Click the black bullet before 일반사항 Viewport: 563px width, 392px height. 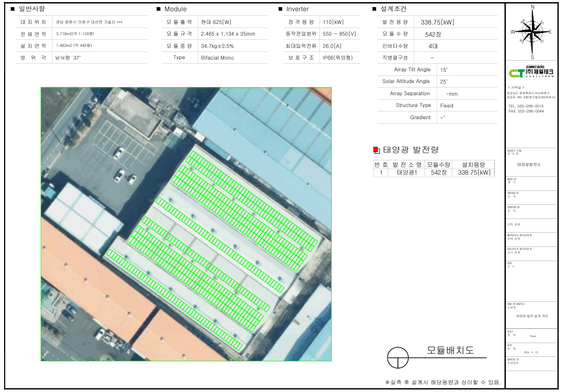(13, 9)
